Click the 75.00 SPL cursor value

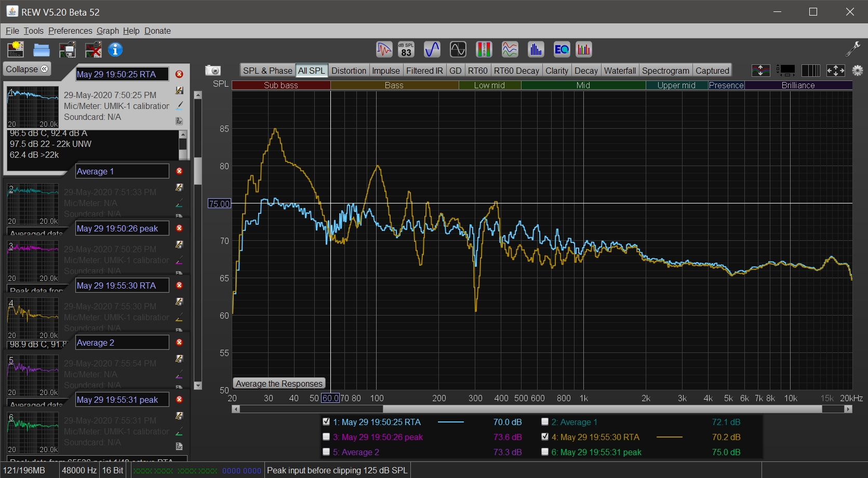coord(219,203)
